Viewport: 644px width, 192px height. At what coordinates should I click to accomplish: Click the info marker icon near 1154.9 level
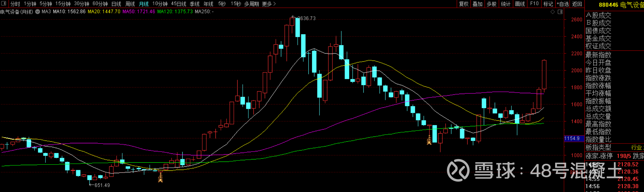click(x=429, y=140)
